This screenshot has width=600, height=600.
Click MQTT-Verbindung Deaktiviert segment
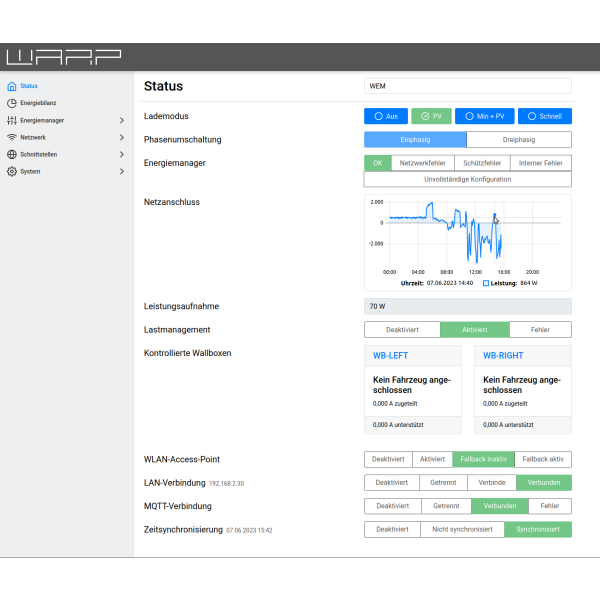[393, 506]
